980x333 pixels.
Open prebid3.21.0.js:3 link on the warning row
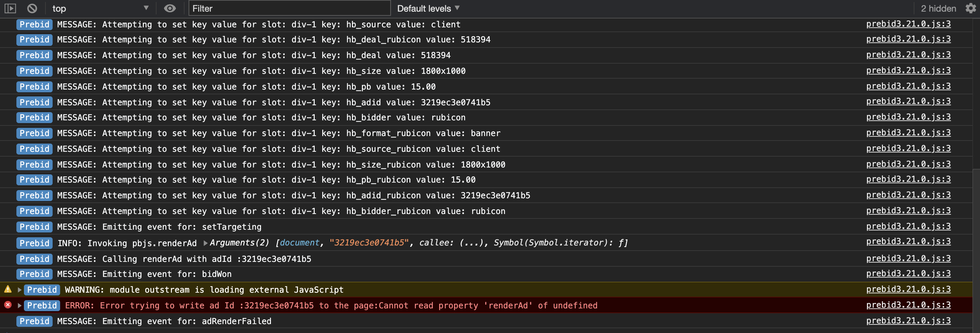click(909, 290)
